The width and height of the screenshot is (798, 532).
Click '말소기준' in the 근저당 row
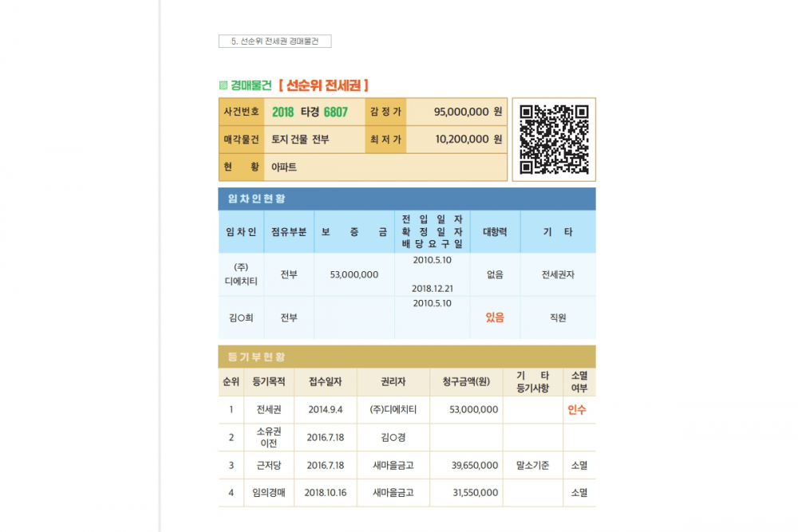tap(532, 465)
